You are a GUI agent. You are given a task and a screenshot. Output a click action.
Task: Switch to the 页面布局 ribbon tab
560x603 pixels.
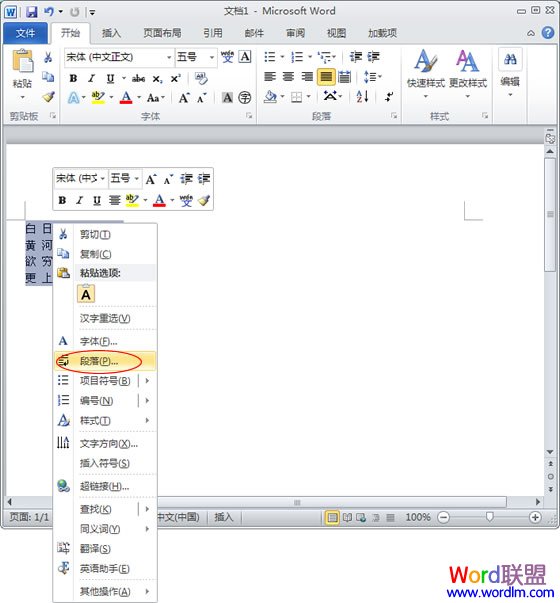[x=162, y=33]
